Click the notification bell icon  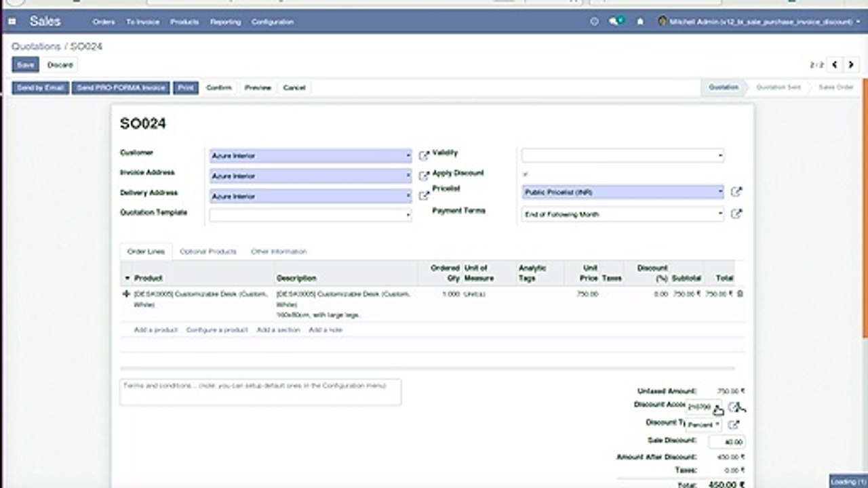[x=640, y=22]
